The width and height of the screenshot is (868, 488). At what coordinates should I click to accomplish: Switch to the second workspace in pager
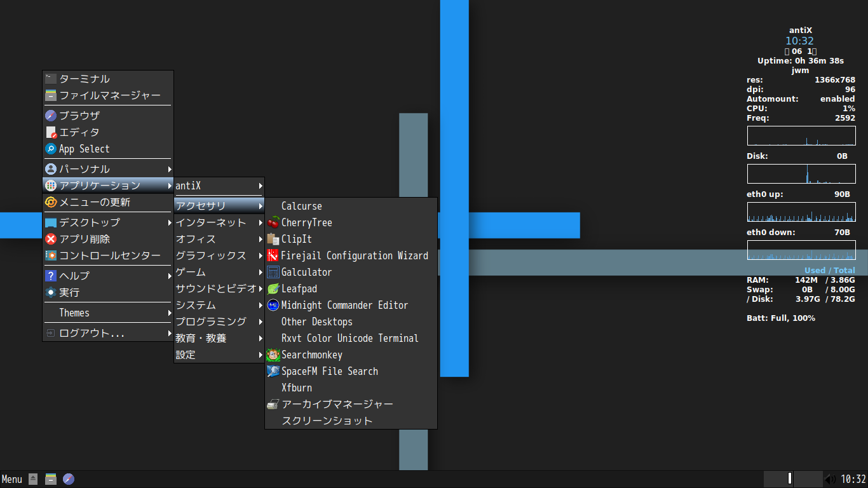[808, 479]
